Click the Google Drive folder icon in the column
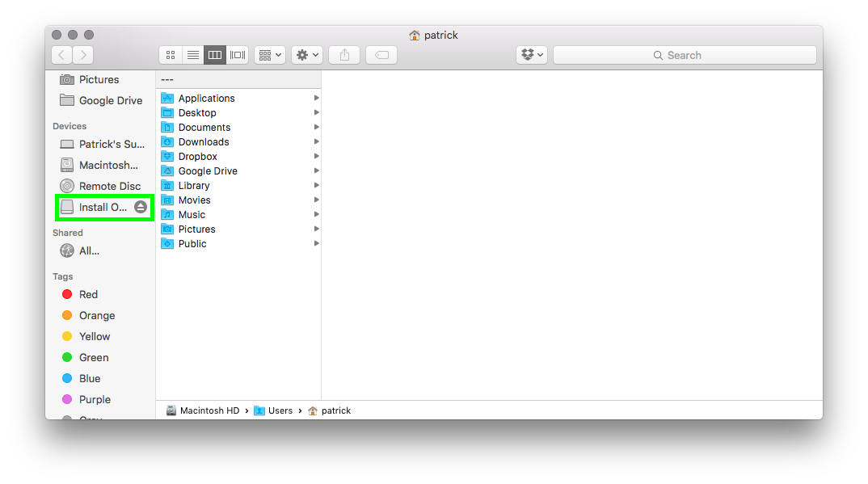Viewport: 868px width, 484px height. [167, 171]
